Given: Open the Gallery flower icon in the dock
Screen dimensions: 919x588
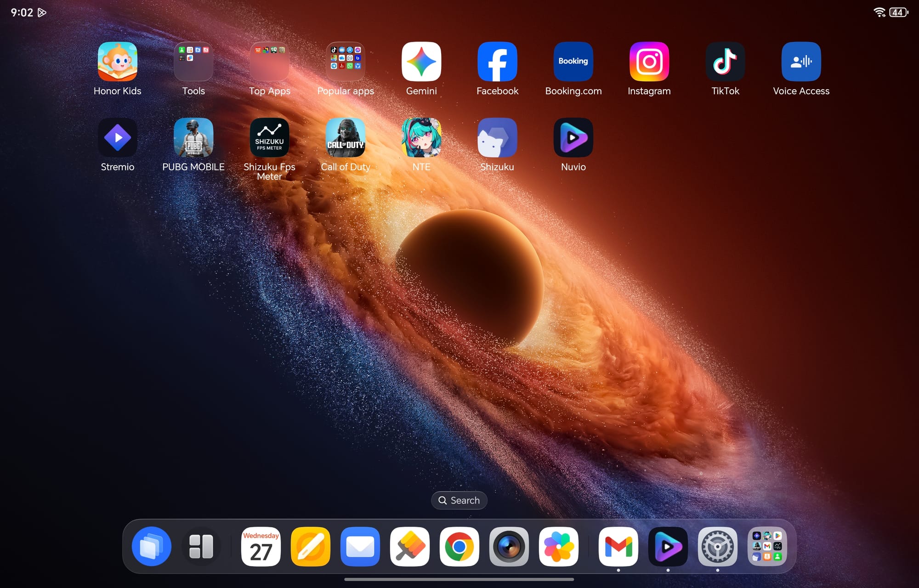Looking at the screenshot, I should 559,547.
